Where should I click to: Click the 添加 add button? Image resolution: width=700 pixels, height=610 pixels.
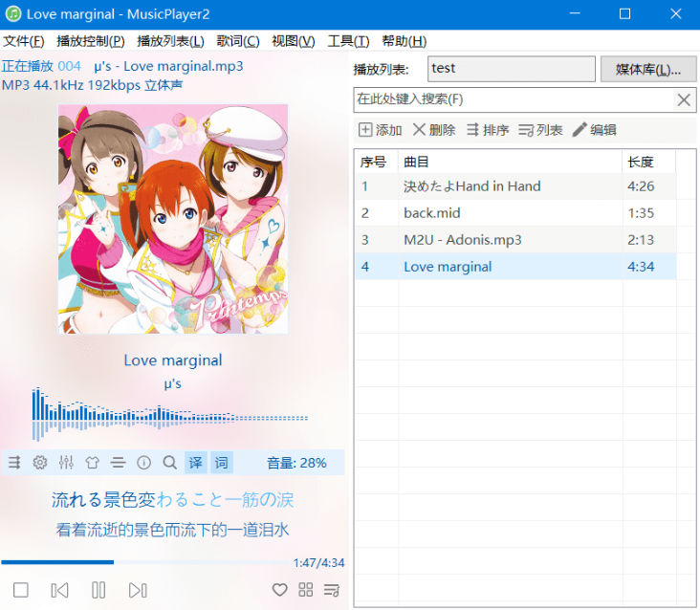pos(381,130)
